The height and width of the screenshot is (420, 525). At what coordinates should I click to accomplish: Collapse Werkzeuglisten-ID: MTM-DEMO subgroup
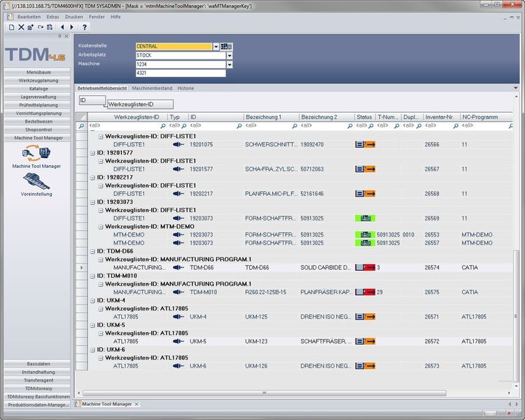pyautogui.click(x=100, y=227)
